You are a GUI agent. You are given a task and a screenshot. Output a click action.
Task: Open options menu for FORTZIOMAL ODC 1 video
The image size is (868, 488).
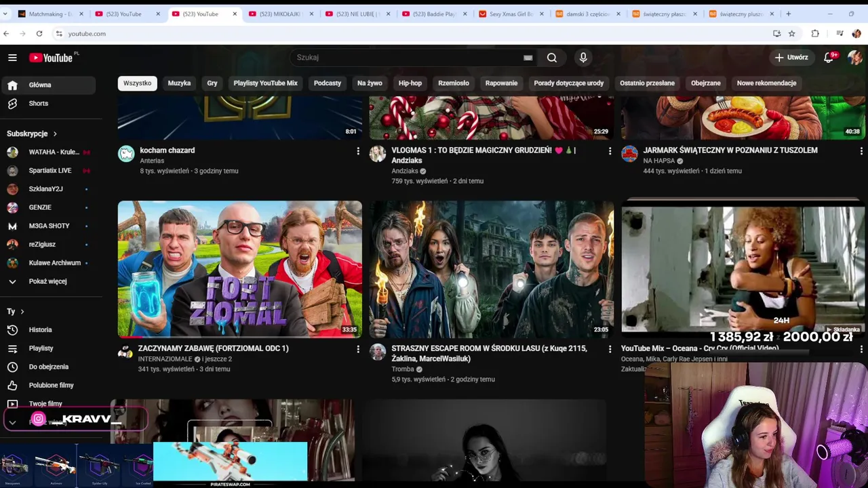pyautogui.click(x=358, y=349)
